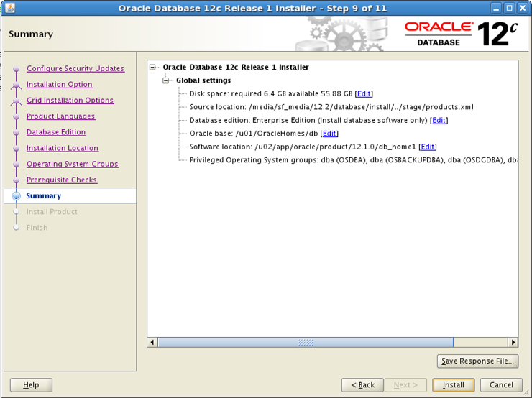Screen dimensions: 532x398
Task: Go to Installation Location step
Action: (63, 148)
